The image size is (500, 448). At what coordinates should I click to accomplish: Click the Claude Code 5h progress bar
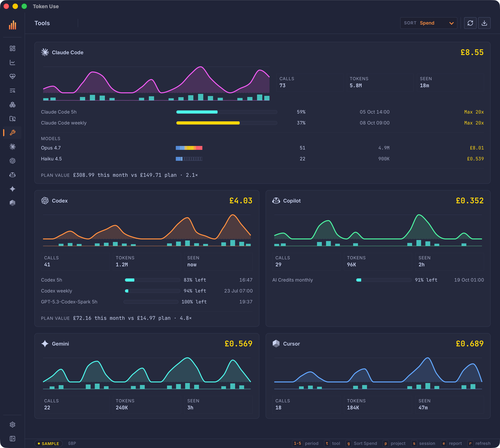pos(227,112)
